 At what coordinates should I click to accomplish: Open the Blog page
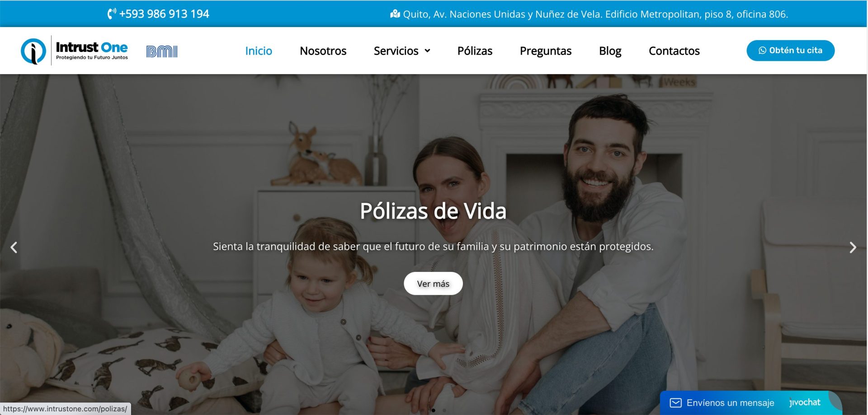point(610,51)
